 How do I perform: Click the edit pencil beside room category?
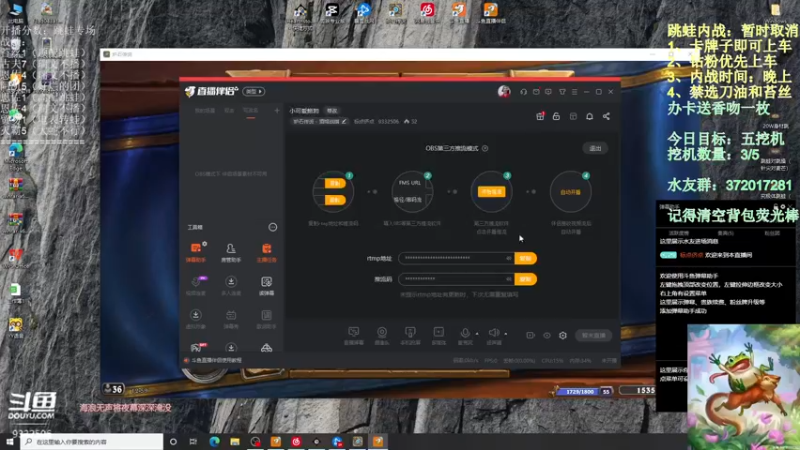(x=344, y=121)
